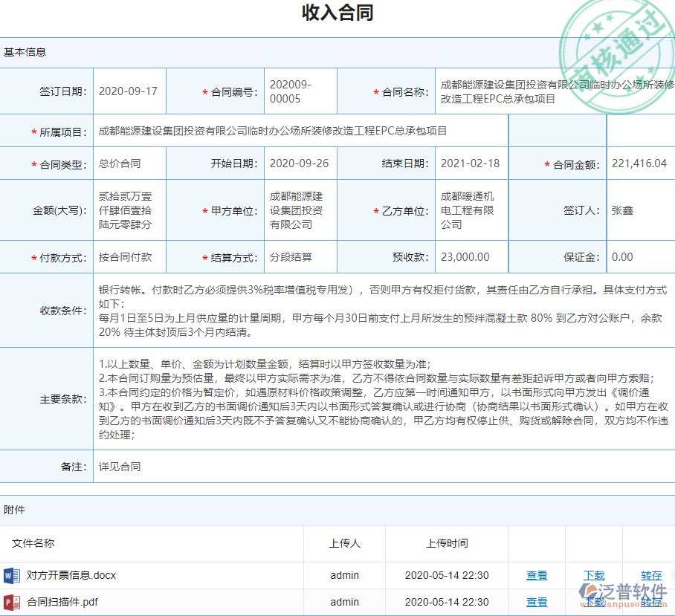
Task: Click the Word document icon beside 对方开票信息.docx
Action: coord(13,575)
